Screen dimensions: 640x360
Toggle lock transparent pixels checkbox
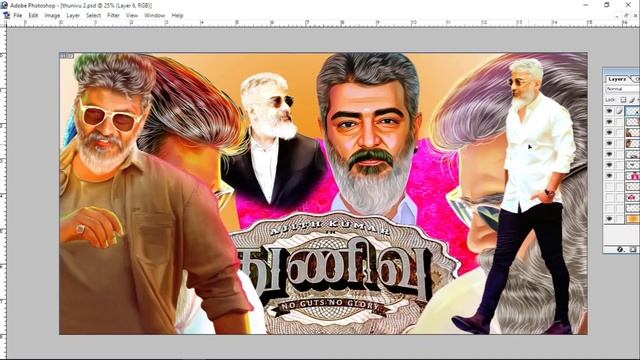click(x=623, y=100)
